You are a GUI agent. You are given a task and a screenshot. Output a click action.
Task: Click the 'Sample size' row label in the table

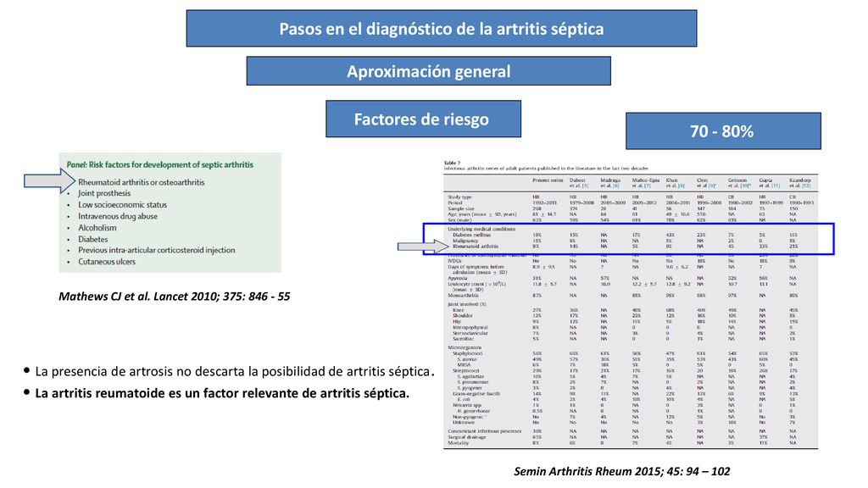[x=460, y=208]
